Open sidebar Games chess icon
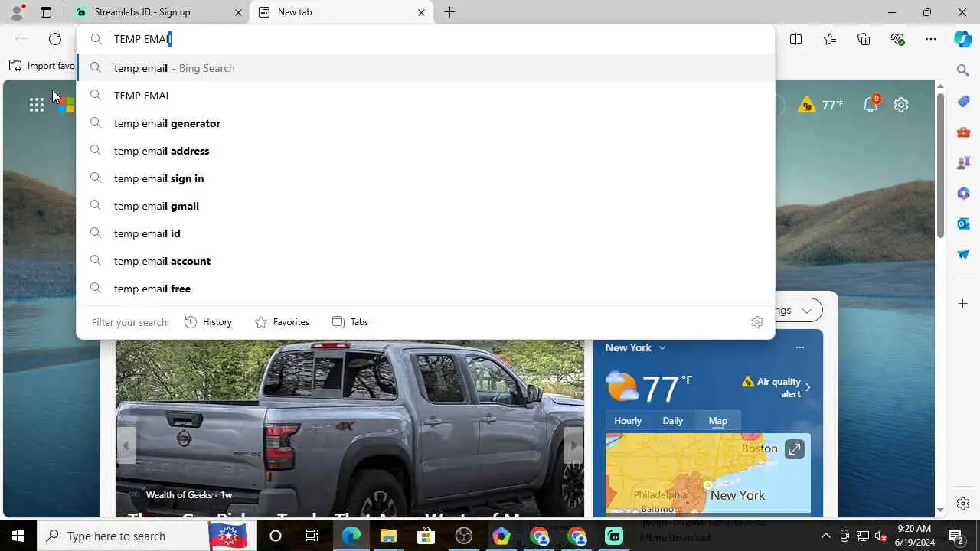 click(x=963, y=162)
